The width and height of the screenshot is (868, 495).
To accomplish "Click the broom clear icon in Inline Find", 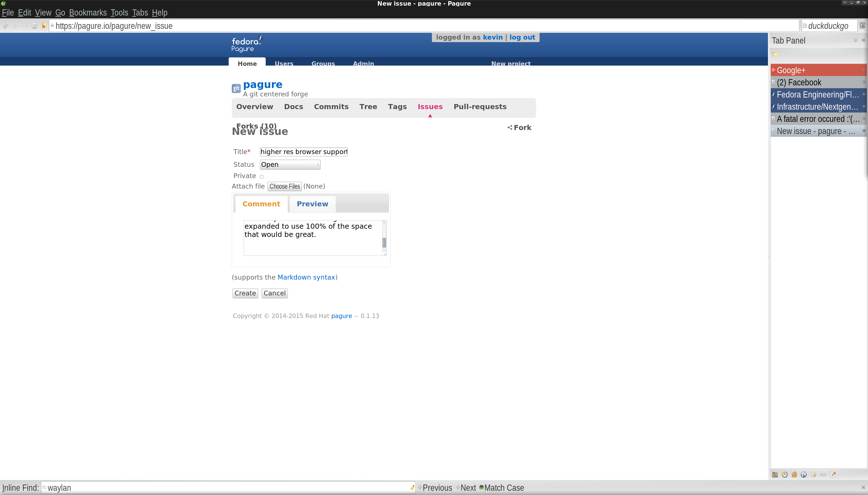I will pos(412,488).
